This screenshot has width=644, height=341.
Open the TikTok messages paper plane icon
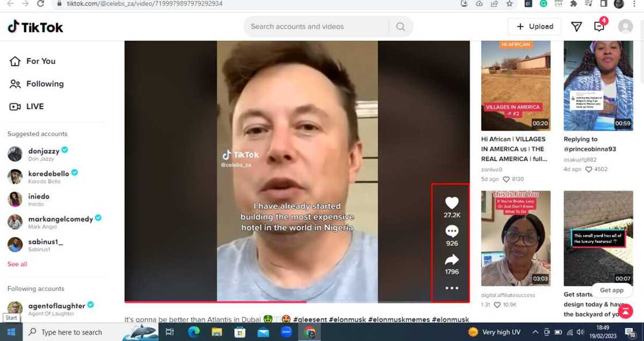click(x=576, y=26)
